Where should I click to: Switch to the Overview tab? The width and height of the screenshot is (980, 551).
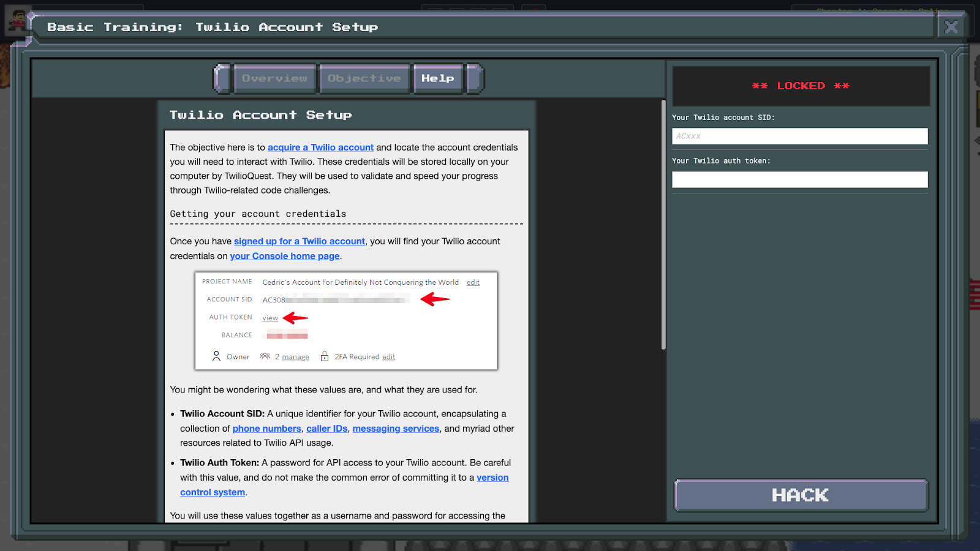coord(274,78)
